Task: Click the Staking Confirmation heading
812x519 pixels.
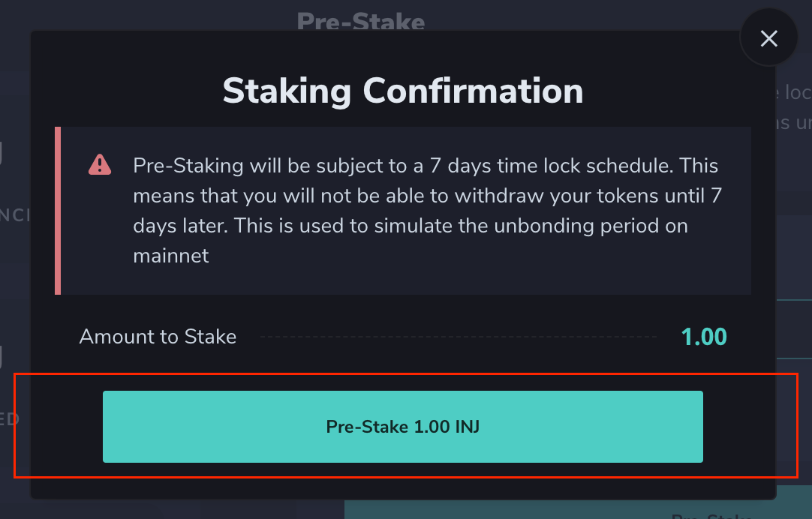Action: [x=402, y=91]
